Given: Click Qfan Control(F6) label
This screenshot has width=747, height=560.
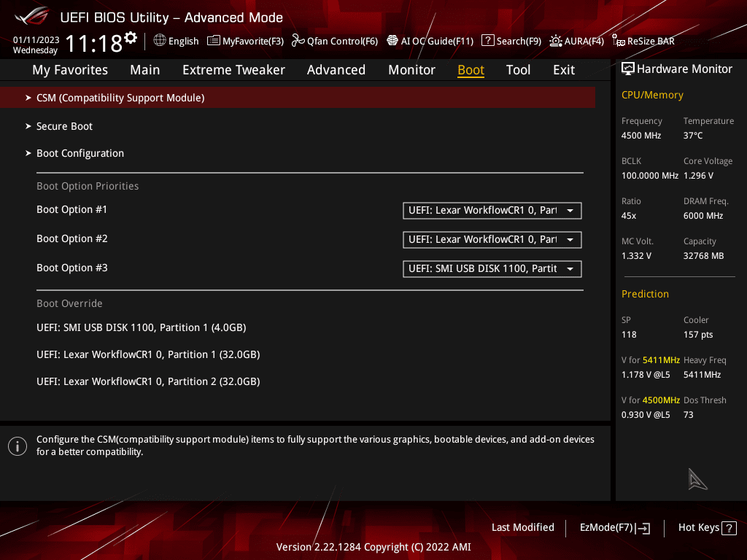Looking at the screenshot, I should tap(343, 41).
